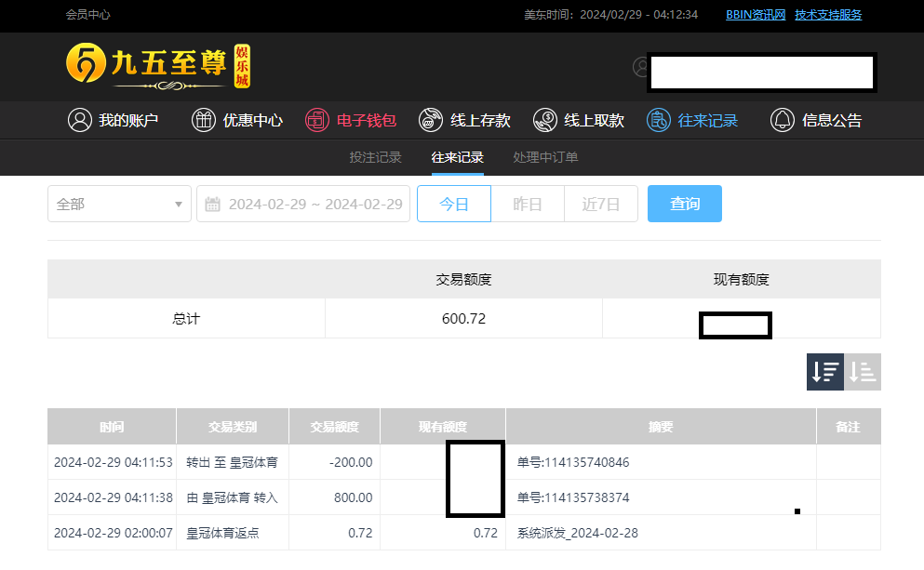Click the 查询 search button

click(685, 204)
